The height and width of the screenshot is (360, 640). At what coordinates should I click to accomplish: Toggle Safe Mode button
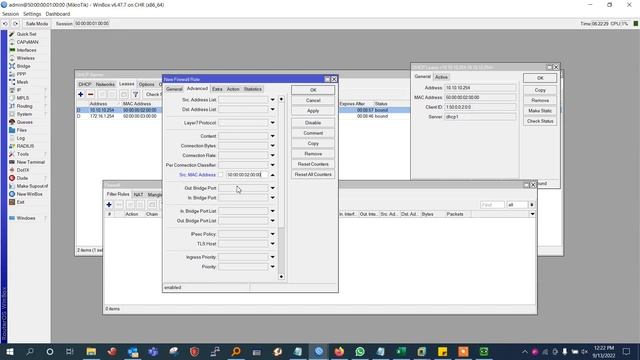click(x=36, y=24)
